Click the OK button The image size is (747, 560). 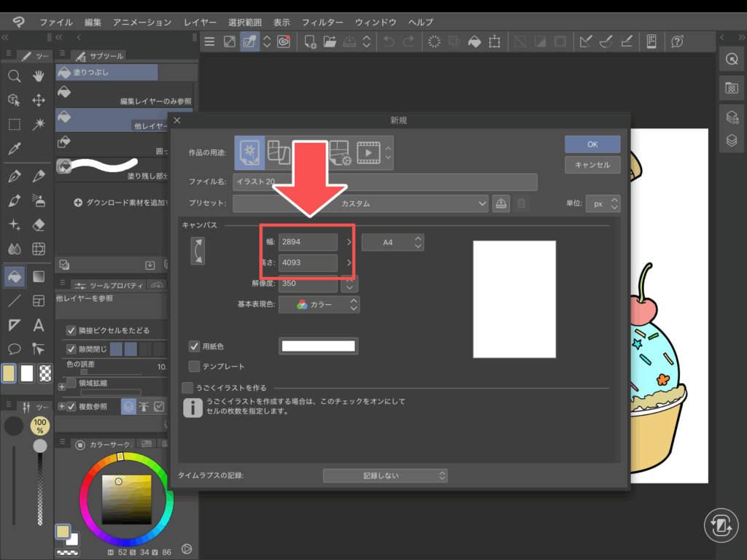(592, 144)
